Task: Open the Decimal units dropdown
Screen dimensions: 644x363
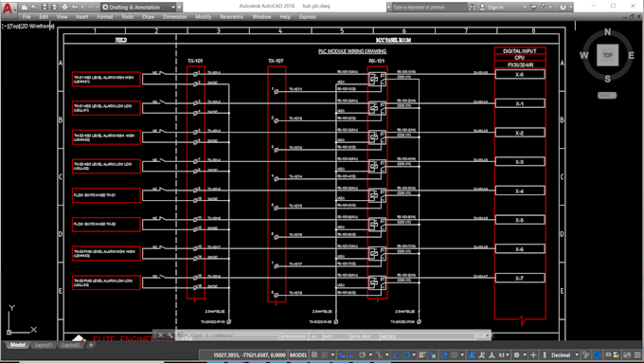Action: (x=577, y=355)
